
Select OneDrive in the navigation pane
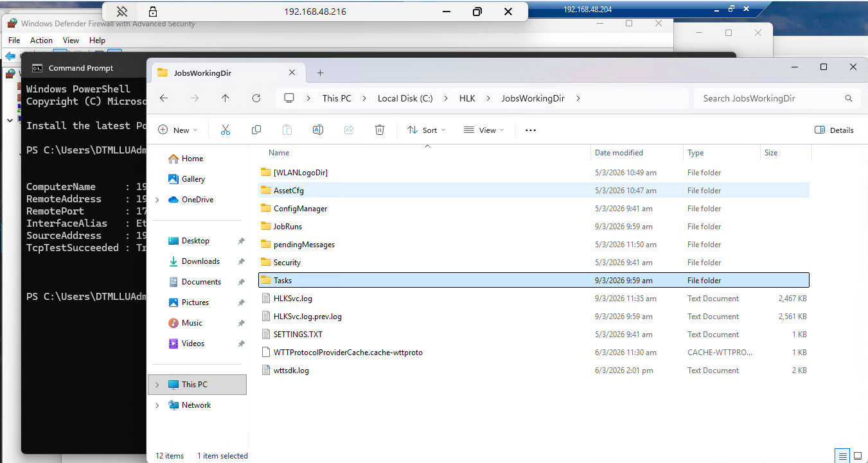[x=197, y=200]
